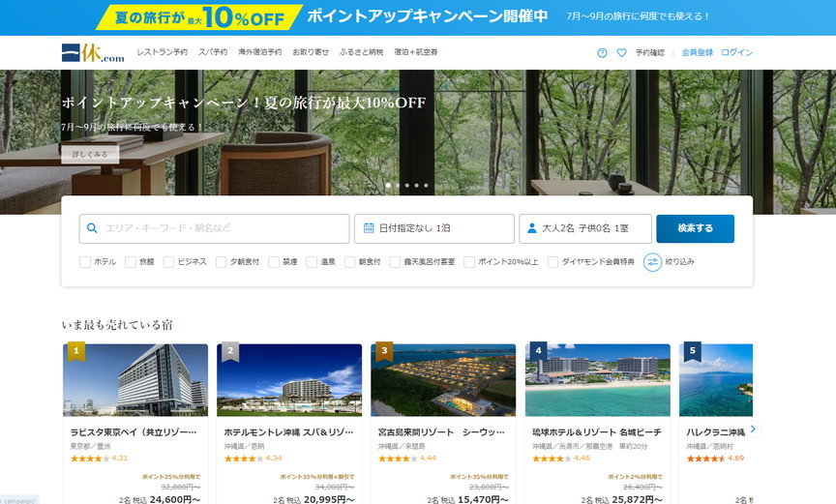This screenshot has width=836, height=504.
Task: Open 宿泊+航空券 menu item
Action: tap(416, 52)
